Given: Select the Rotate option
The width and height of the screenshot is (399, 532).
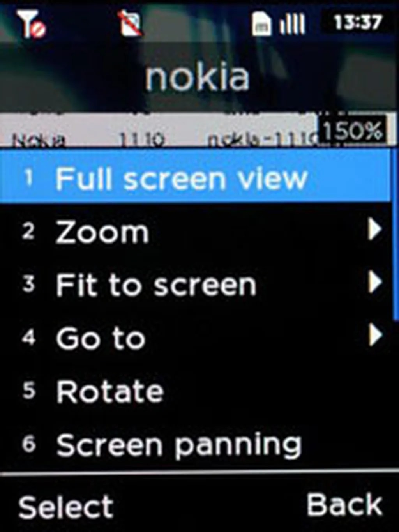Looking at the screenshot, I should 195,391.
